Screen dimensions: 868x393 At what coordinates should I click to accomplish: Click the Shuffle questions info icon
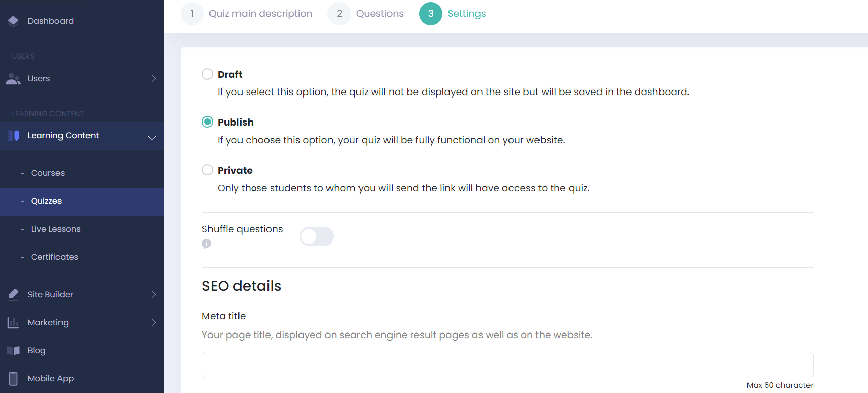click(x=206, y=244)
